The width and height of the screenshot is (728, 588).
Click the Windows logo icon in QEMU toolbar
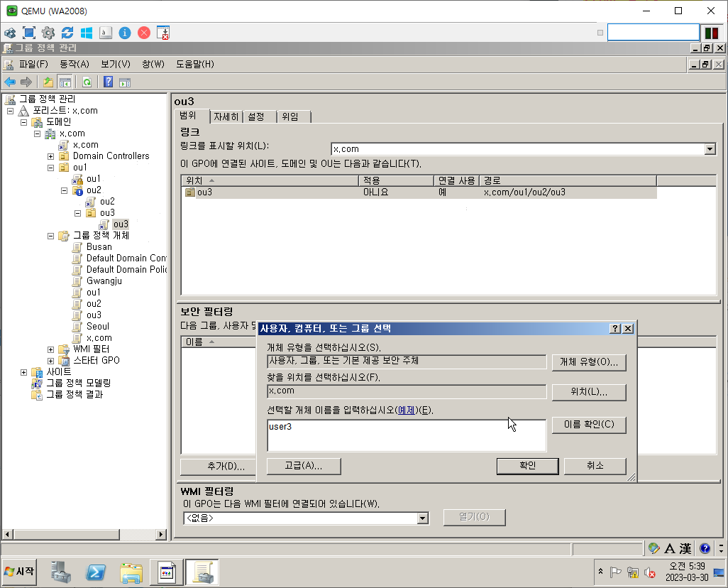87,33
